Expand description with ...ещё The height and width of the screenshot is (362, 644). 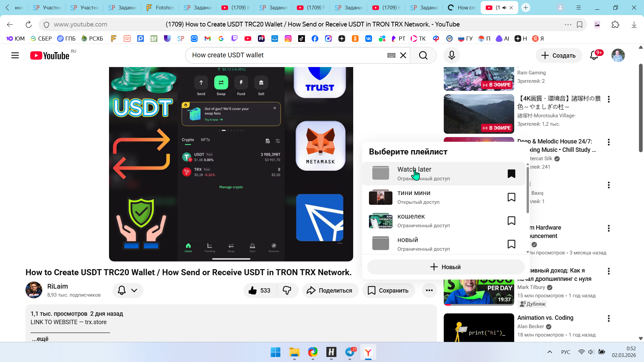point(40,339)
